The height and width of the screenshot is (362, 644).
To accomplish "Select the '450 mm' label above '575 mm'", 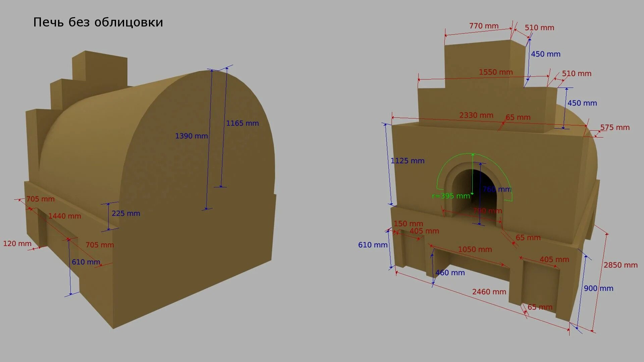I will [x=582, y=103].
